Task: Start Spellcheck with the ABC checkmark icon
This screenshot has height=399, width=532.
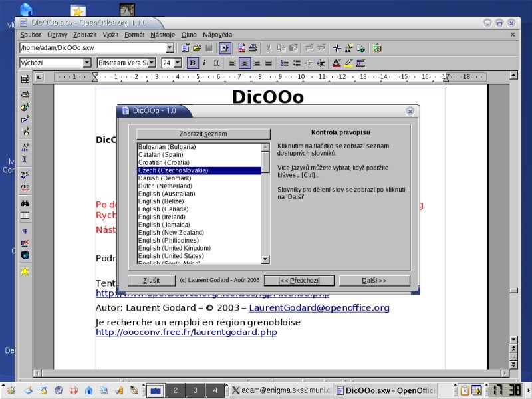Action: click(25, 175)
